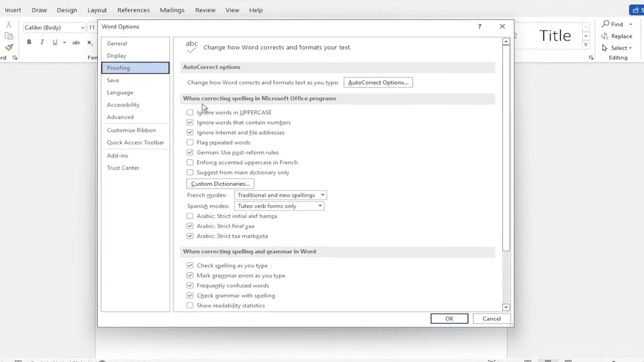Click the Cancel button
The width and height of the screenshot is (644, 362).
click(492, 319)
